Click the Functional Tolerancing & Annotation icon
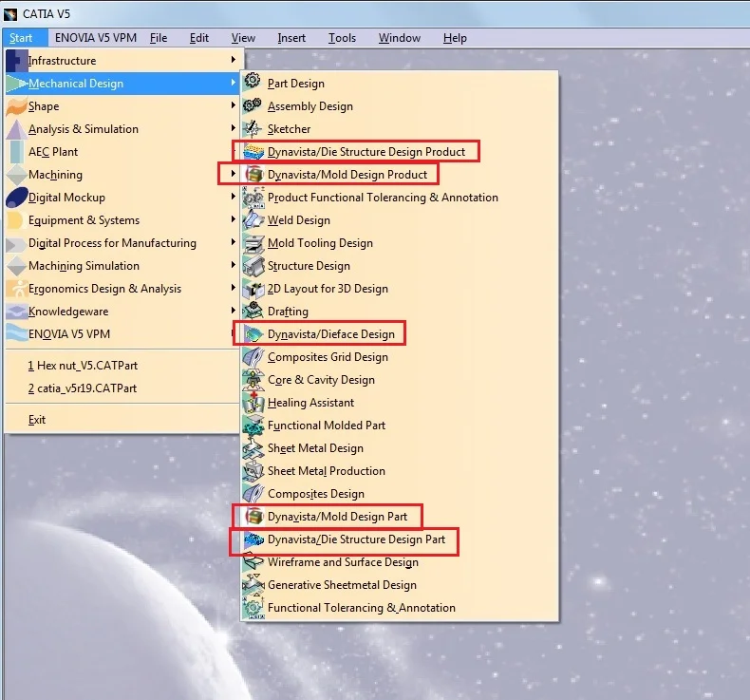Viewport: 750px width, 700px height. tap(253, 608)
